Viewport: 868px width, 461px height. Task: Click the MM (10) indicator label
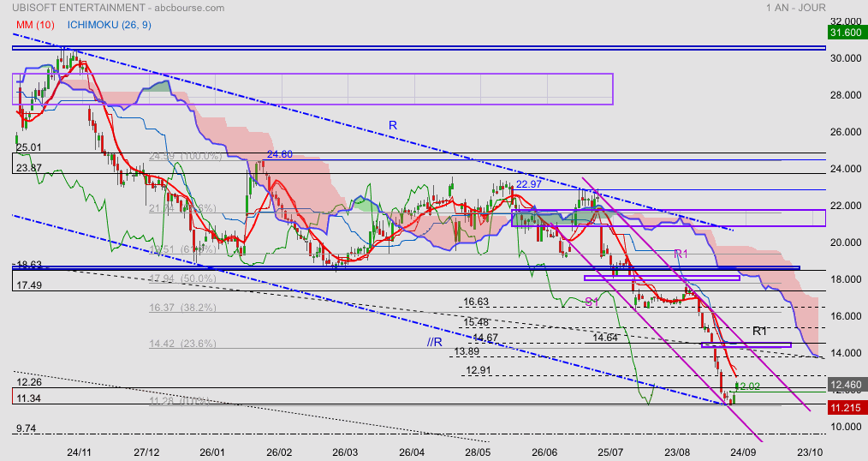pos(35,25)
